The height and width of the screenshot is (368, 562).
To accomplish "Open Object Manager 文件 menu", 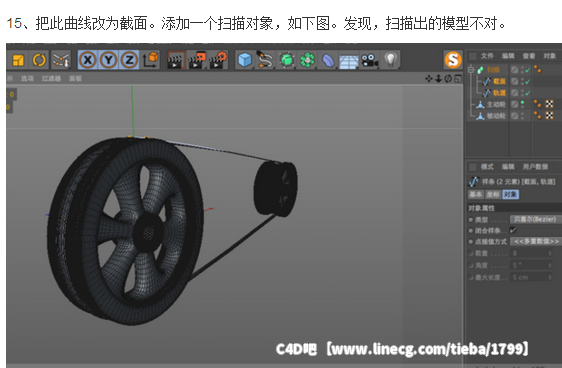I will pos(487,56).
